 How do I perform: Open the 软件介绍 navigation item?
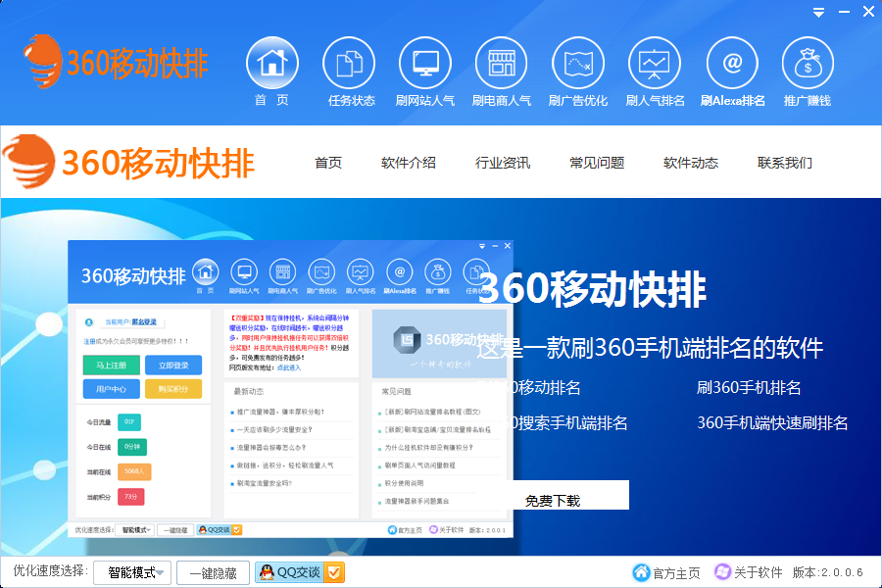[409, 163]
